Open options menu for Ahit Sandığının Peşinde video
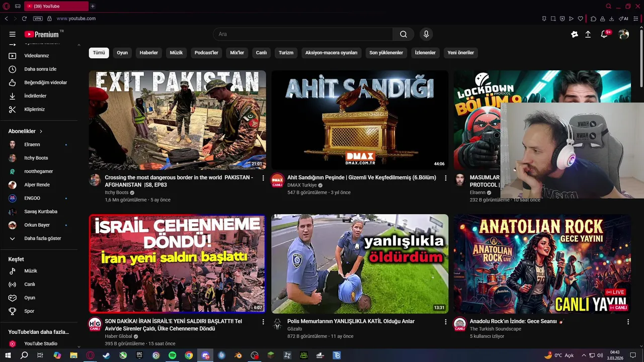The image size is (644, 362). click(445, 178)
